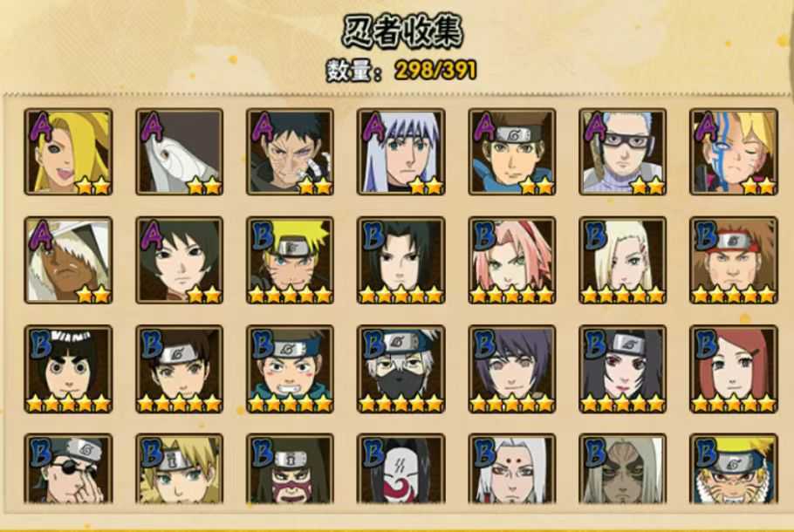Select the long-blonde-haired B-rank female ninja

tap(622, 260)
